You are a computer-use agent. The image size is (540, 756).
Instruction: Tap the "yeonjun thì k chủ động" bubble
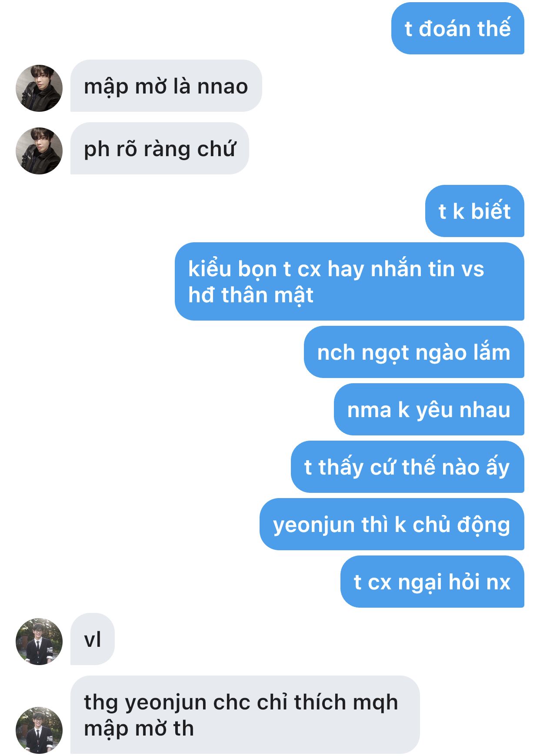392,524
